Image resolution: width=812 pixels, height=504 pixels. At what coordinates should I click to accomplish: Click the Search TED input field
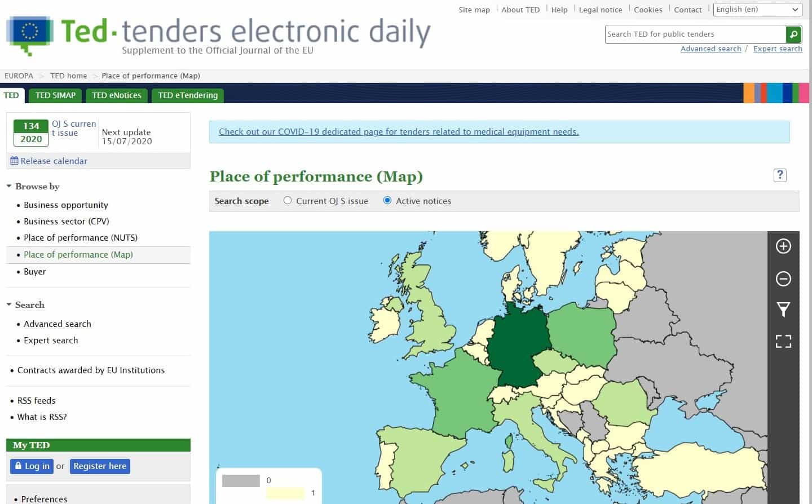tap(695, 34)
